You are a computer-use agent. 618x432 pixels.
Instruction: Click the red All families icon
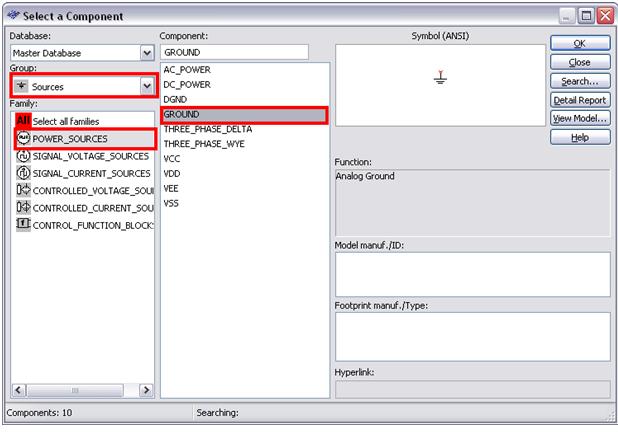[x=23, y=121]
